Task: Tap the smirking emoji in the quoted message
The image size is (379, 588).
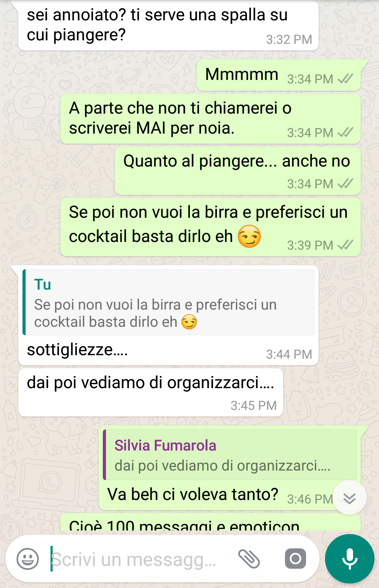Action: pyautogui.click(x=189, y=322)
